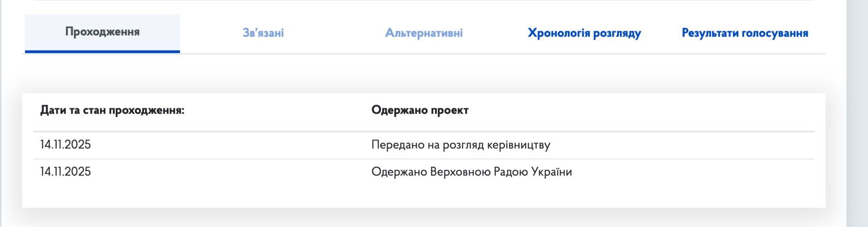Open the Хронологія розгляду tab

click(x=584, y=33)
